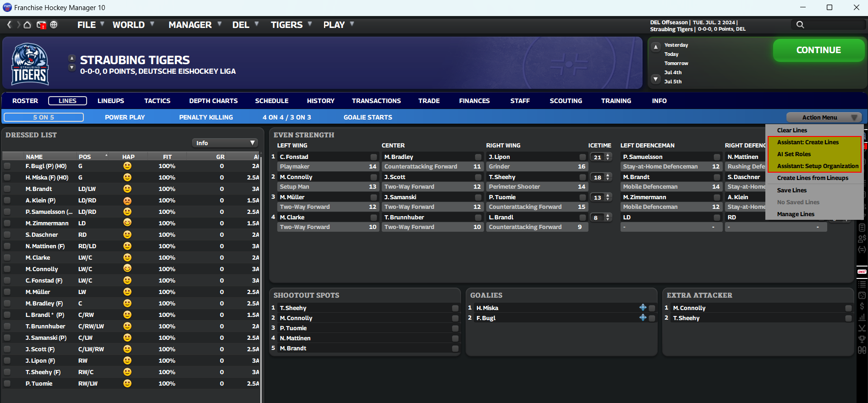The height and width of the screenshot is (403, 868).
Task: Click the search magnifier icon
Action: click(x=800, y=25)
